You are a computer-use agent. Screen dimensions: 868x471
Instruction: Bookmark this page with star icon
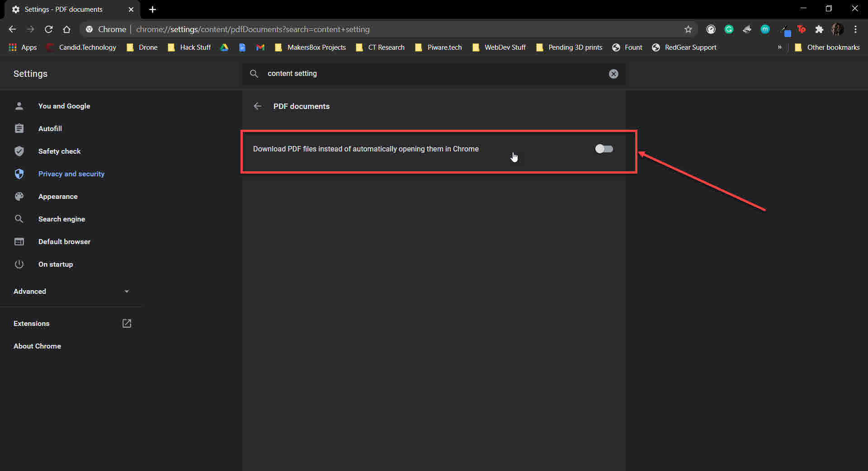(x=688, y=29)
